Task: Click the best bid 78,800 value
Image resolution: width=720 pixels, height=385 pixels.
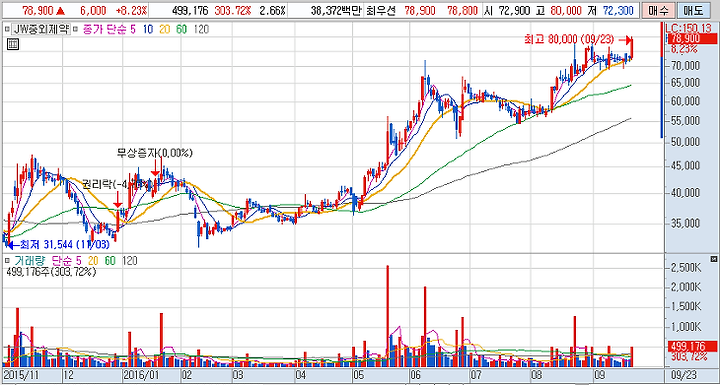Action: coord(462,10)
